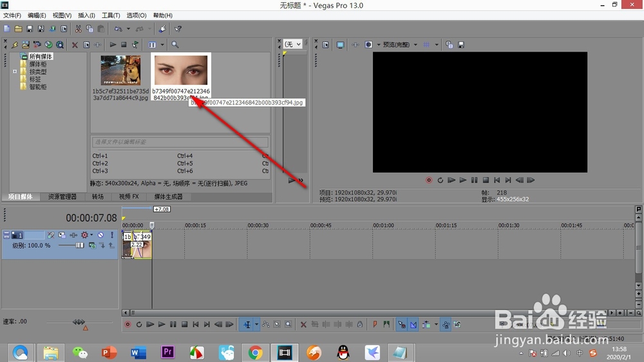This screenshot has height=362, width=644.
Task: Open the split screen view dropdown
Action: coord(379,45)
